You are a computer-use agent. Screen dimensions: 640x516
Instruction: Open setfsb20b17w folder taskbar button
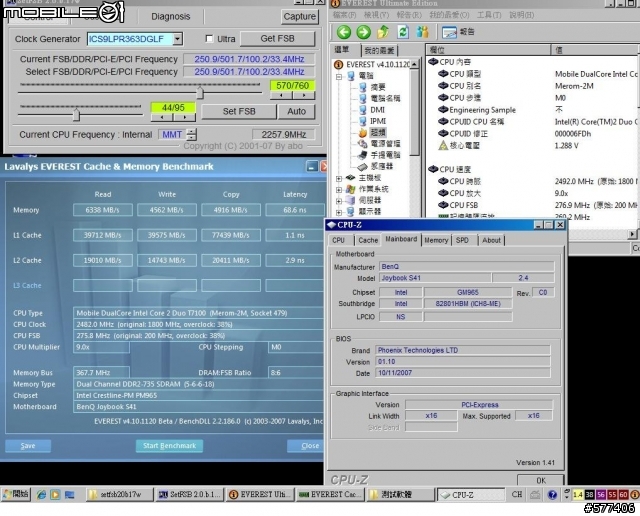point(119,494)
